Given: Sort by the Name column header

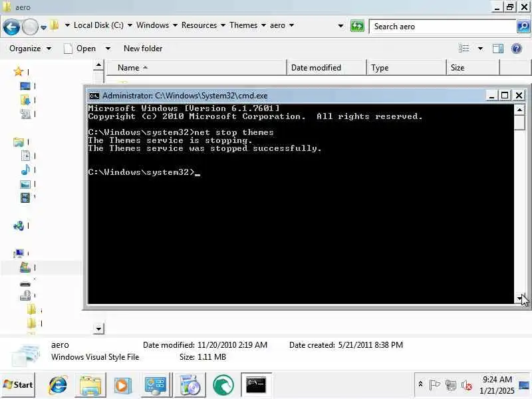Looking at the screenshot, I should coord(196,68).
